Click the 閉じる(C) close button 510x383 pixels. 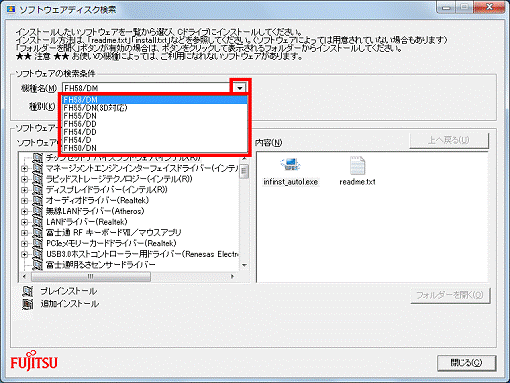point(466,363)
